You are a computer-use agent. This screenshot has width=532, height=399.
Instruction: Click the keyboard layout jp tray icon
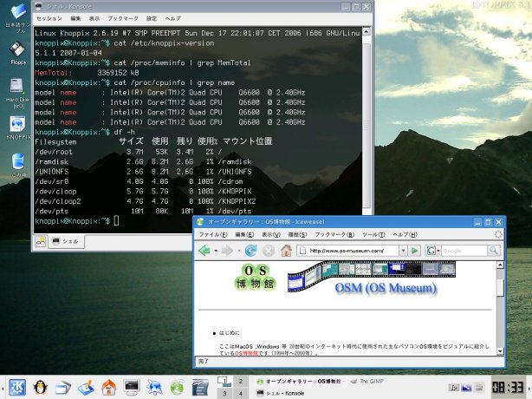point(454,388)
